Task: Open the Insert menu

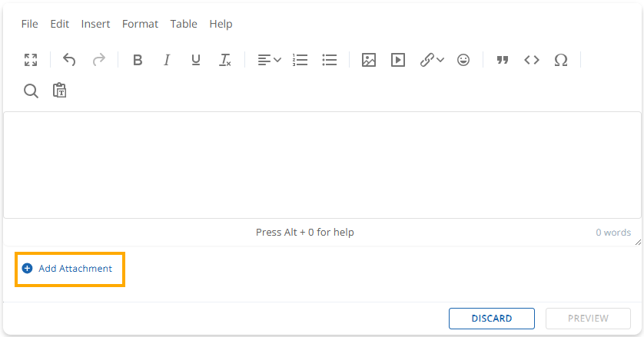Action: (x=95, y=24)
